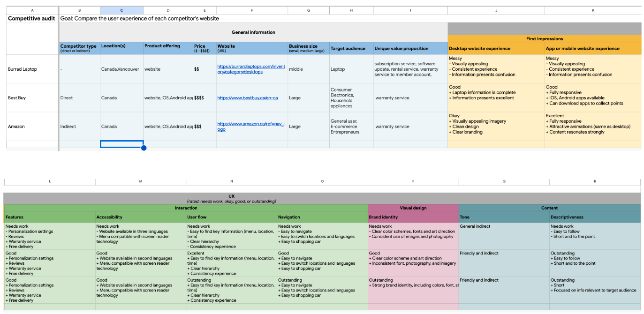Click the "General indirect" tone cell
The height and width of the screenshot is (314, 644).
504,236
